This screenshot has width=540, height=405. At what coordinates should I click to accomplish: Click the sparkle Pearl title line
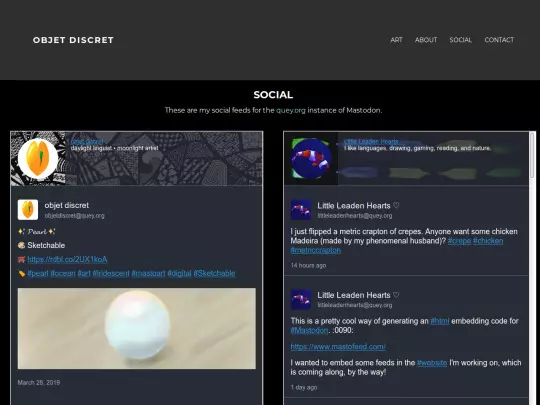37,231
